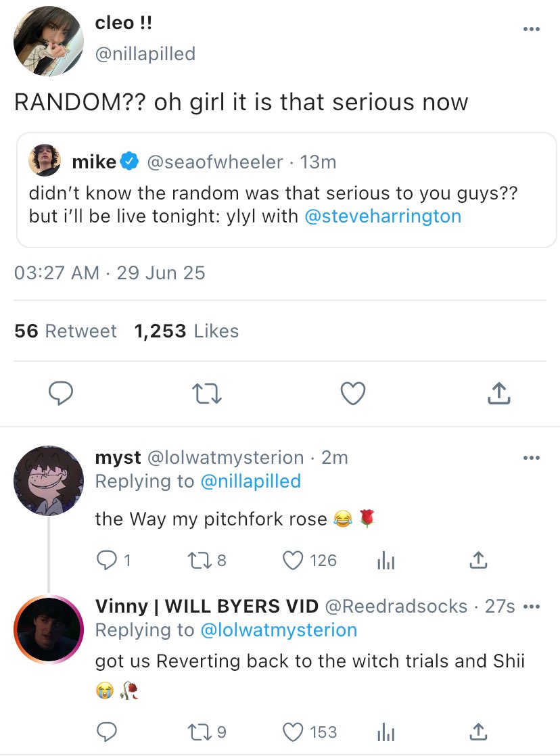Viewport: 560px width, 756px height.
Task: Open the @nillapilled replying-to link
Action: coord(250,481)
